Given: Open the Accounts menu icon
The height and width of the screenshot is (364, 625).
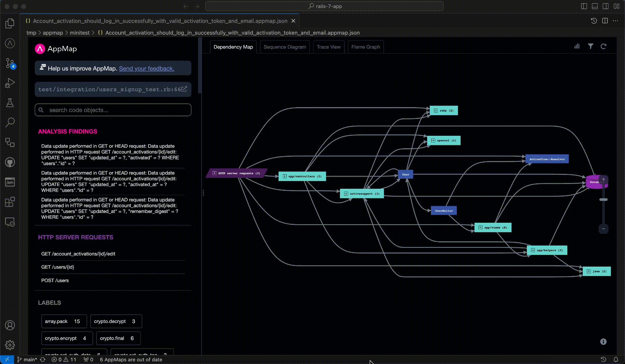Looking at the screenshot, I should (10, 325).
